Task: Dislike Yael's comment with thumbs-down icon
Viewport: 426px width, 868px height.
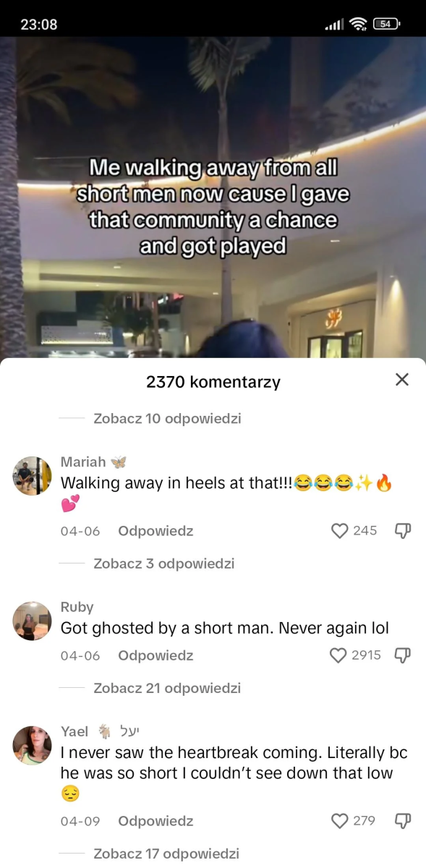Action: (403, 821)
